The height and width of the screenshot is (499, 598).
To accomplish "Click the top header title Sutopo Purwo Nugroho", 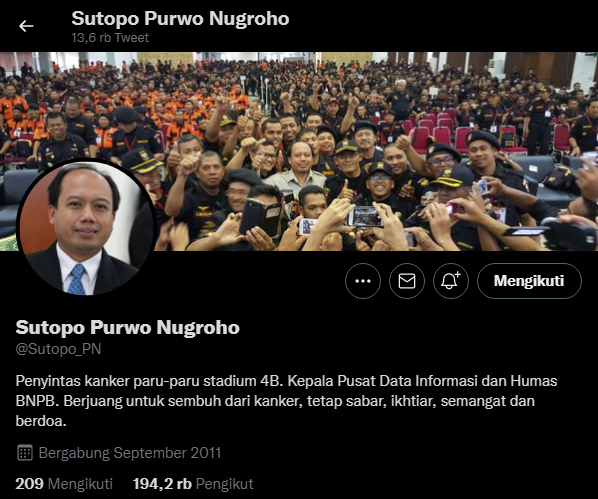I will pyautogui.click(x=180, y=19).
